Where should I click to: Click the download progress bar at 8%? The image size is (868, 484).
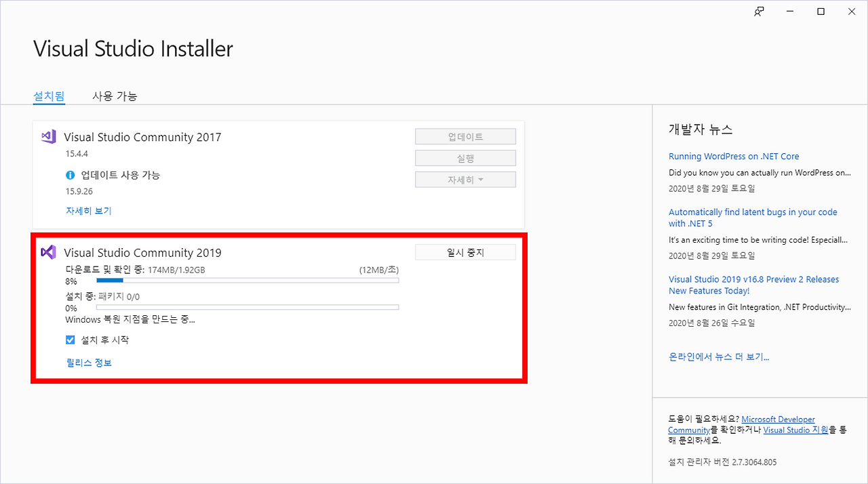[248, 280]
